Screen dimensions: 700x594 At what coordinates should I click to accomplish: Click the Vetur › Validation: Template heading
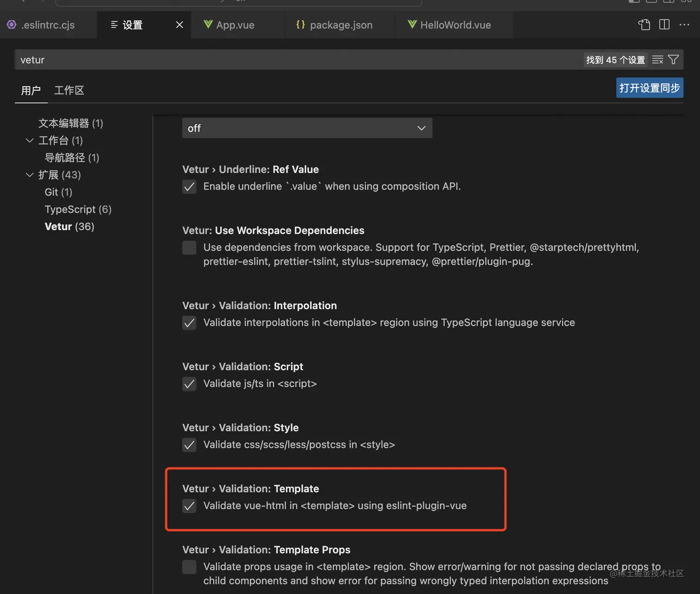tap(250, 489)
